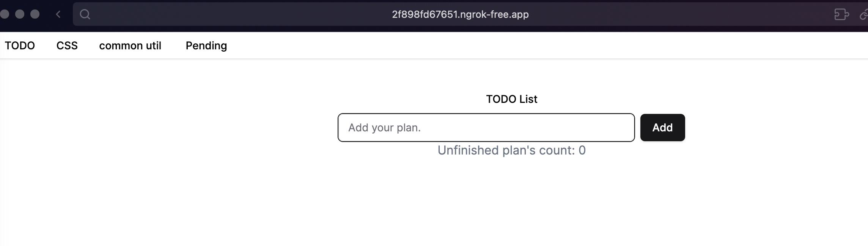The width and height of the screenshot is (868, 246).
Task: Click the plan count number 0
Action: (582, 150)
